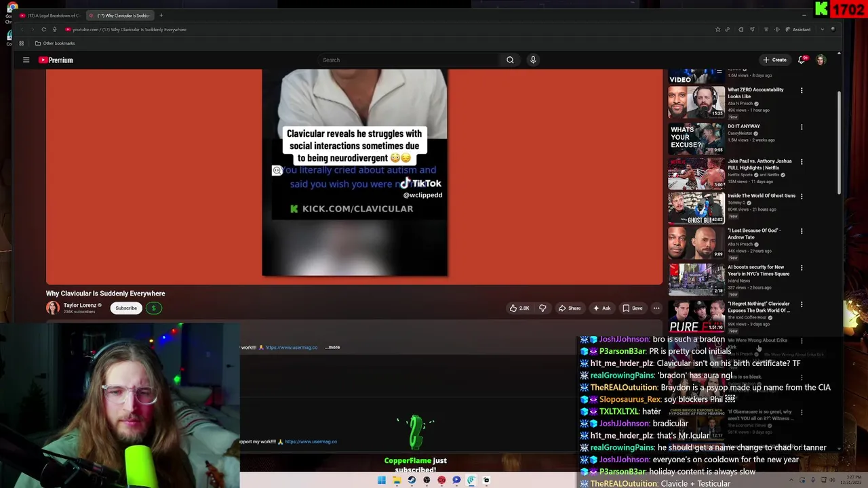Screen dimensions: 868x488
Task: Open the Windows Start menu
Action: [382, 481]
